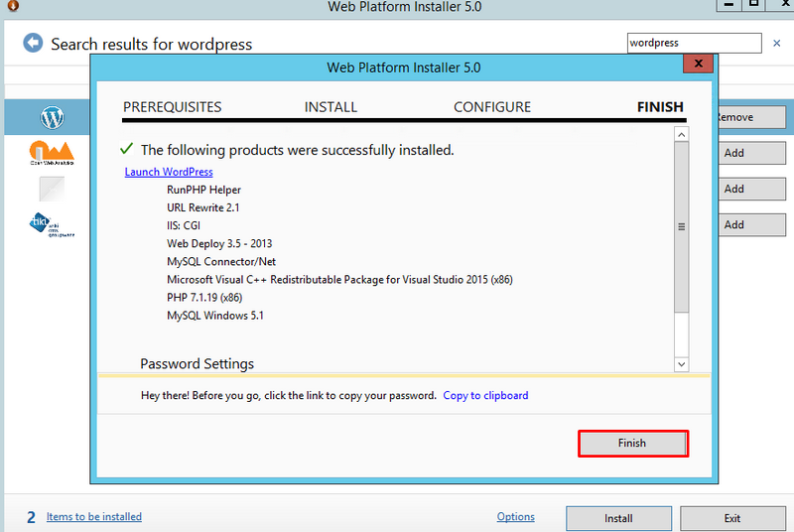
Task: Click the scrollbar down arrow in dialog
Action: (682, 364)
